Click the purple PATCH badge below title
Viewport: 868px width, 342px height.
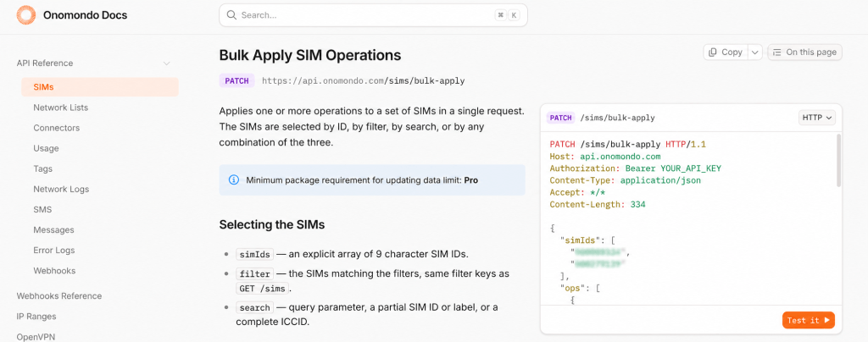pyautogui.click(x=237, y=80)
